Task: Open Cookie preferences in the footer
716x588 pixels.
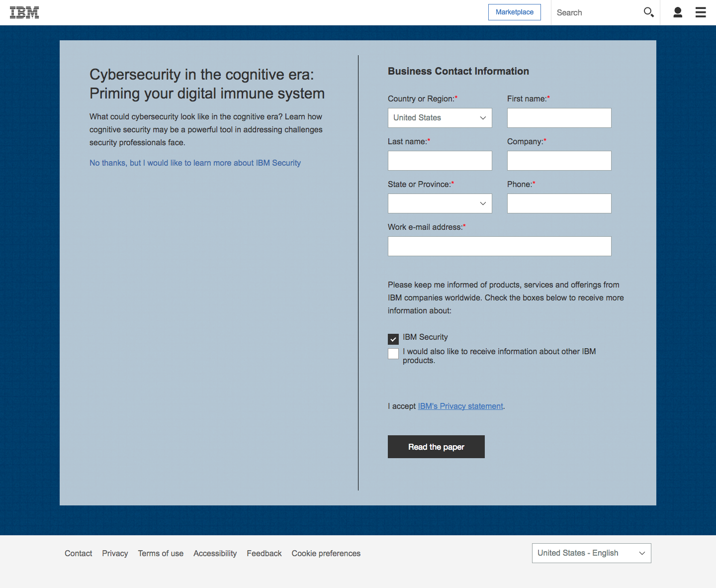Action: coord(326,553)
